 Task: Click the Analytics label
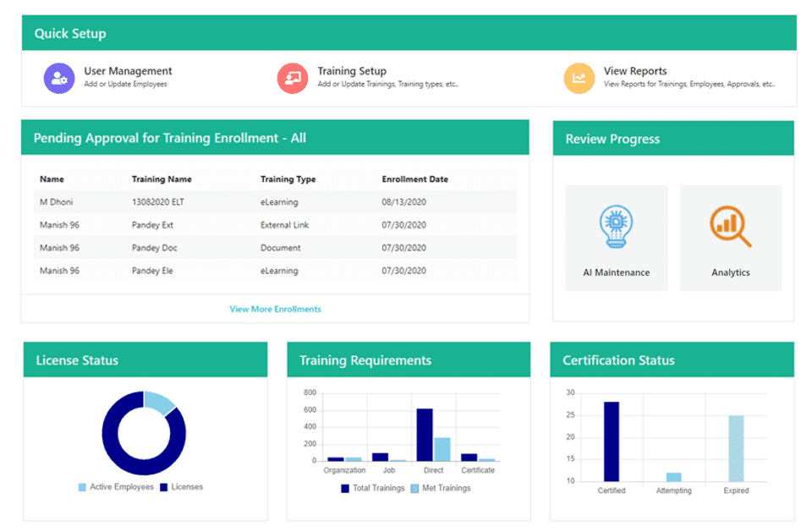point(731,272)
